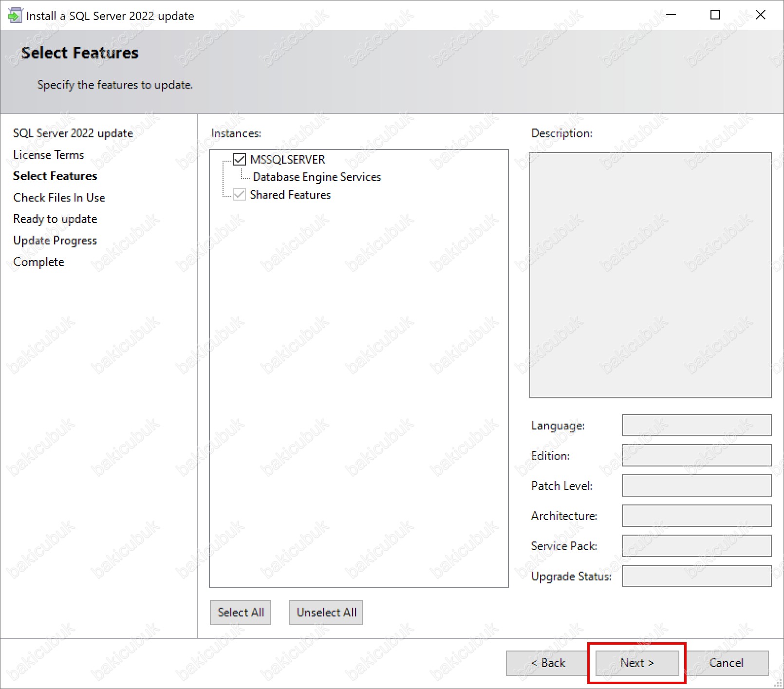Select the MSSQLSERVER instance label
784x689 pixels.
[x=287, y=159]
